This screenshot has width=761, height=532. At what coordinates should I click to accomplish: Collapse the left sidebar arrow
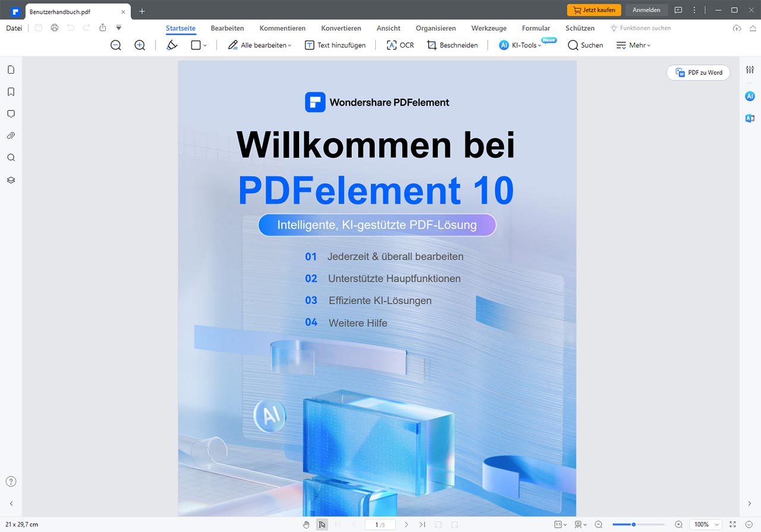click(x=11, y=503)
